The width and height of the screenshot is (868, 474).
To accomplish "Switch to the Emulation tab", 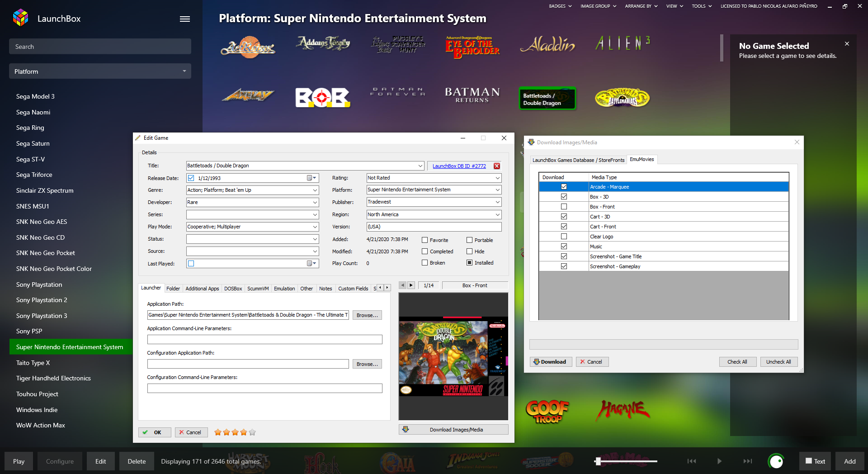I will pyautogui.click(x=284, y=289).
